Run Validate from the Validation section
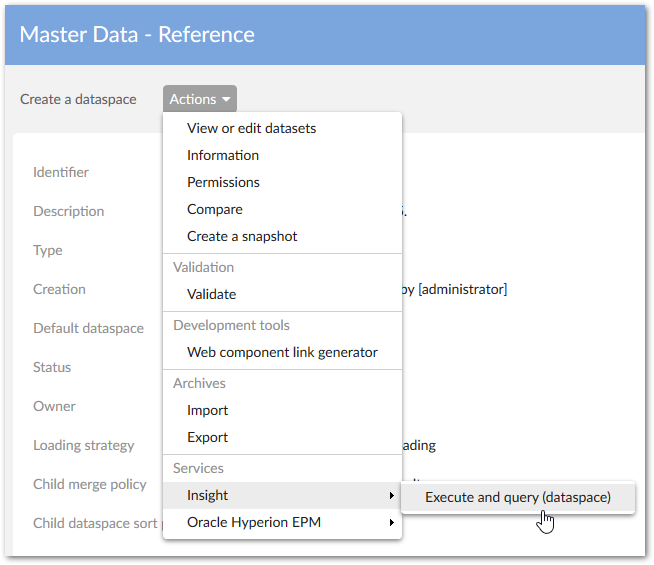654x565 pixels. (x=211, y=294)
